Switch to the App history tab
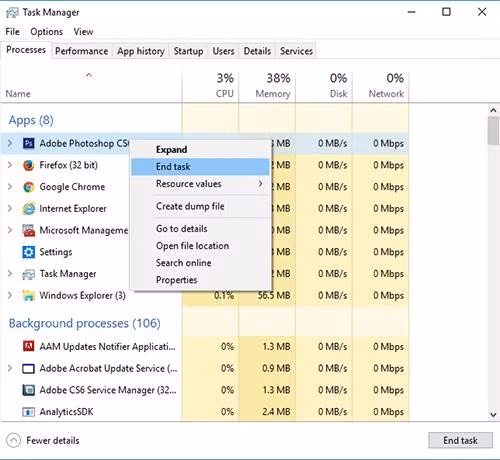Viewport: 500px width, 460px height. tap(141, 51)
